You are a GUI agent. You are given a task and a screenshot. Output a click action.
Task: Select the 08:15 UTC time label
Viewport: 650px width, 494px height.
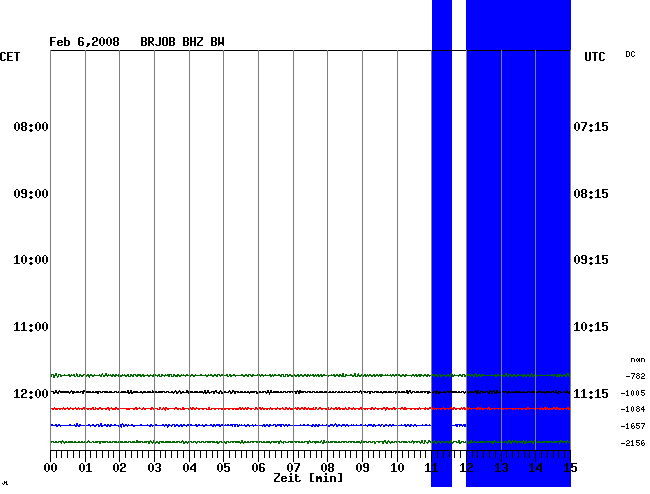591,194
